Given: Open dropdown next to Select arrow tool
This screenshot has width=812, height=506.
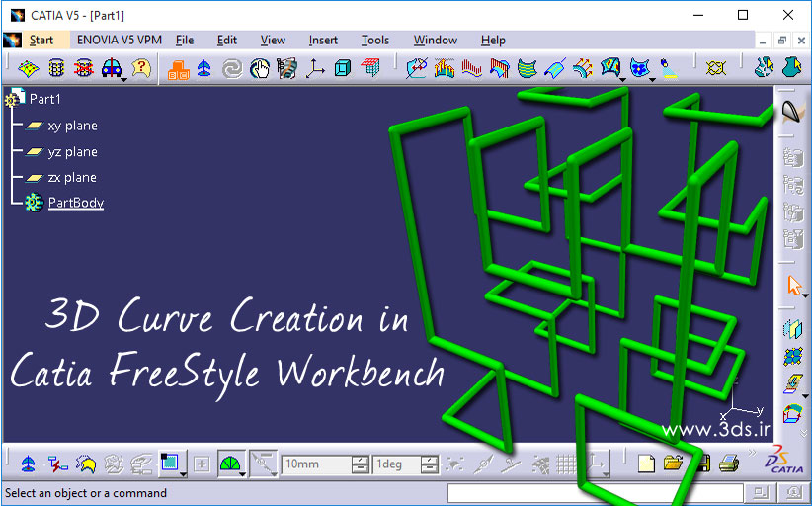Looking at the screenshot, I should click(805, 296).
